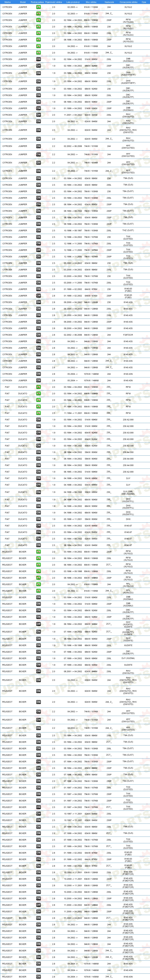Click ON icon in Citroen THZ (DJ5T) row
The image size is (150, 980).
pos(38,231)
